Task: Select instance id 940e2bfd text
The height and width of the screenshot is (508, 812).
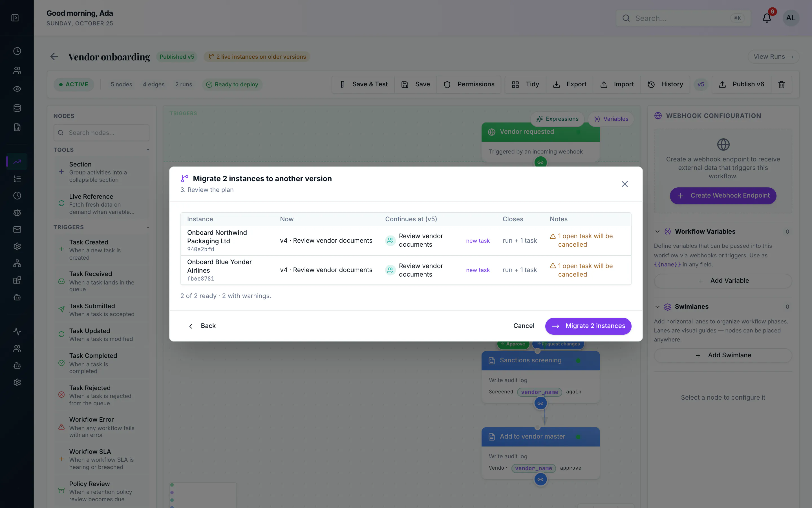Action: 200,249
